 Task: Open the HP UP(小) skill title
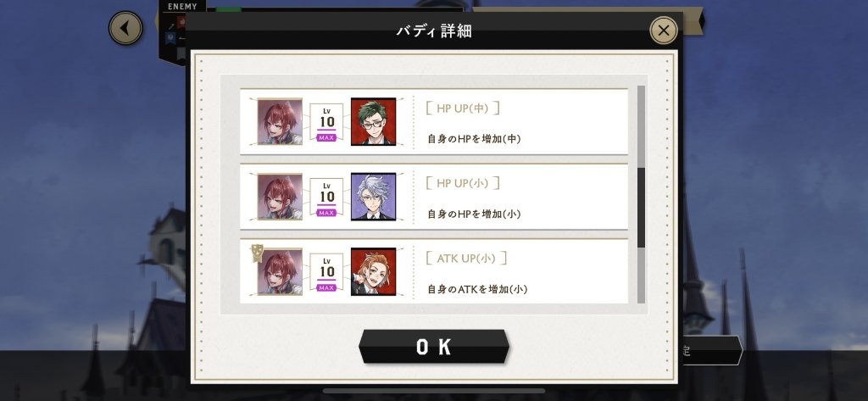click(463, 183)
